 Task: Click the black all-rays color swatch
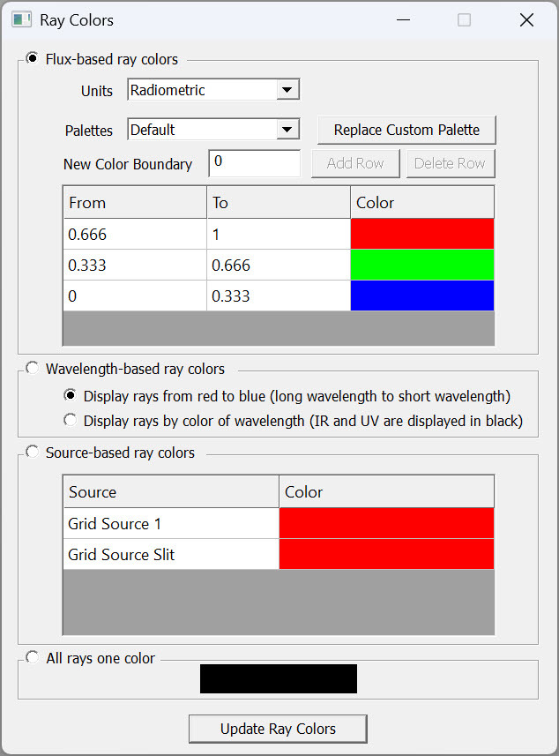click(x=279, y=679)
